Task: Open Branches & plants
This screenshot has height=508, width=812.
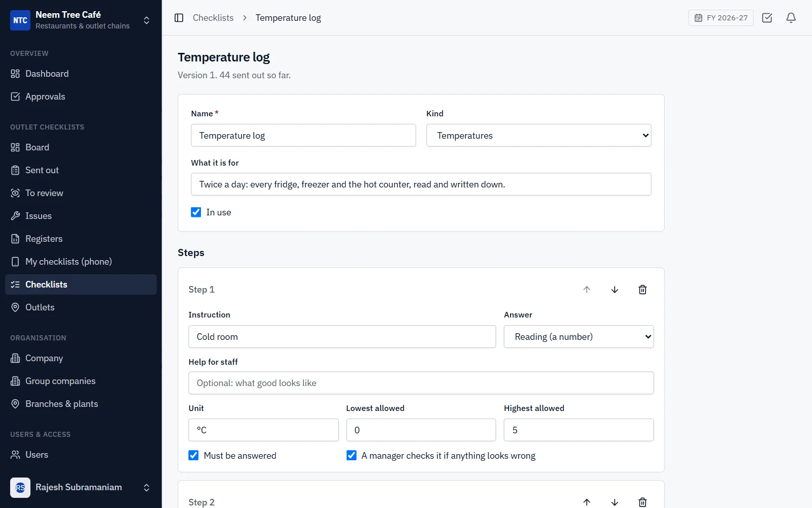Action: coord(81,404)
